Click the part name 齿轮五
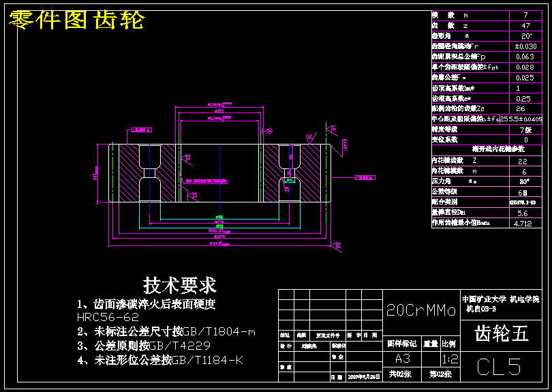Viewport: 552px width, 392px height. click(502, 333)
